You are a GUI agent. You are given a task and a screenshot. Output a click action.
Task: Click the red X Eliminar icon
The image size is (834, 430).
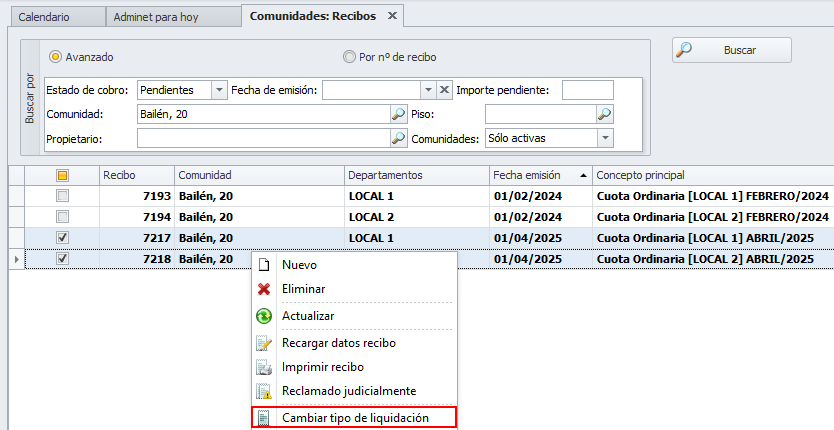[264, 289]
